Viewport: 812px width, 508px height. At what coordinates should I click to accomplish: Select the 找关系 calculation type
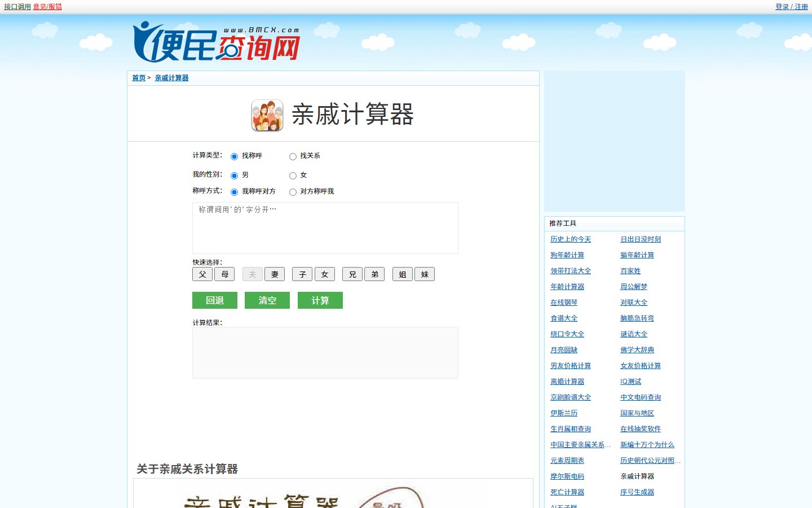293,156
